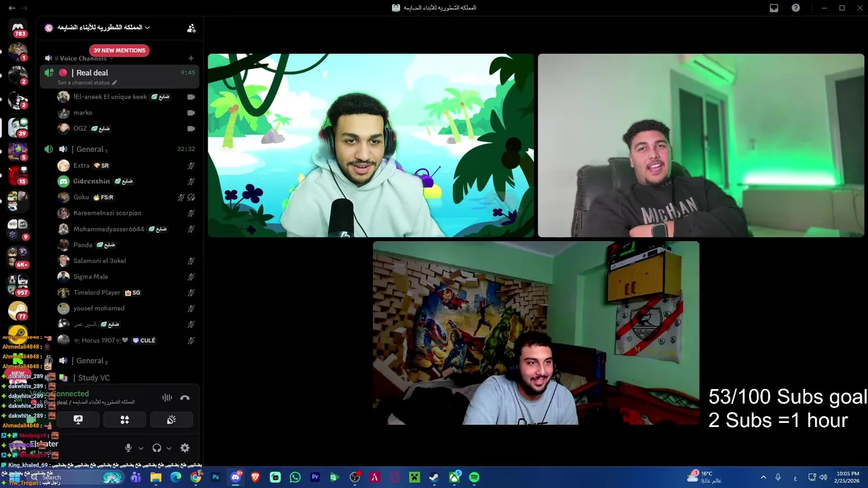
Task: Focus top-right green-room video tile
Action: point(701,146)
